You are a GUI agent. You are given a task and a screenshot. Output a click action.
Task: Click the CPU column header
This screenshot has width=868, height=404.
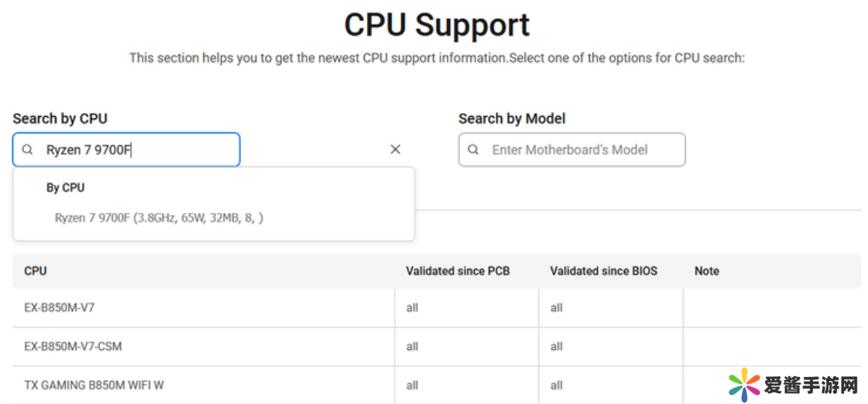click(x=35, y=271)
